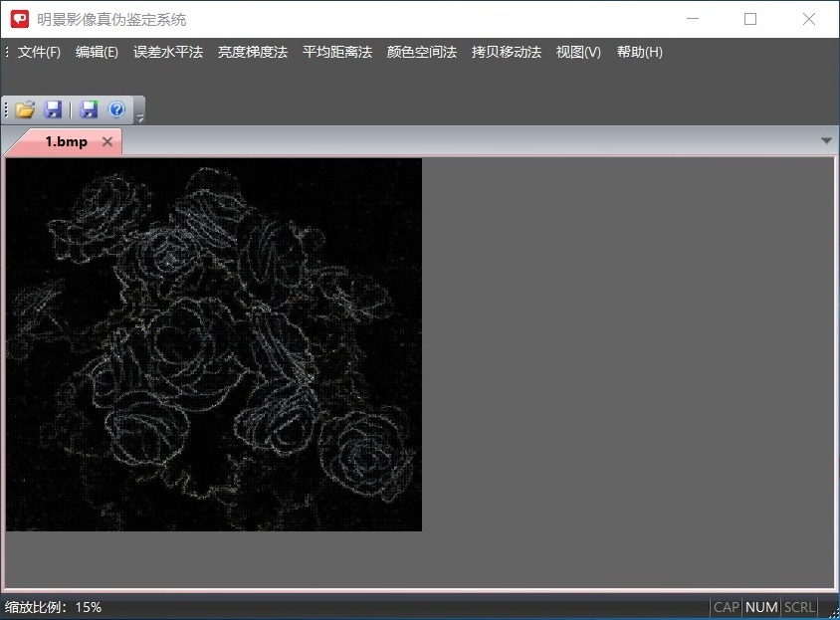Image resolution: width=840 pixels, height=620 pixels.
Task: Toggle the CAP indicator in the status bar
Action: pos(726,607)
